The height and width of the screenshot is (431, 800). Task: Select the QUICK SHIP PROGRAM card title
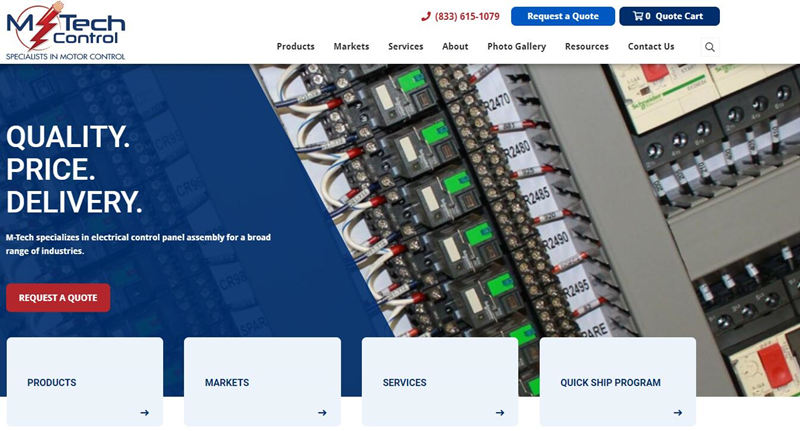[610, 383]
